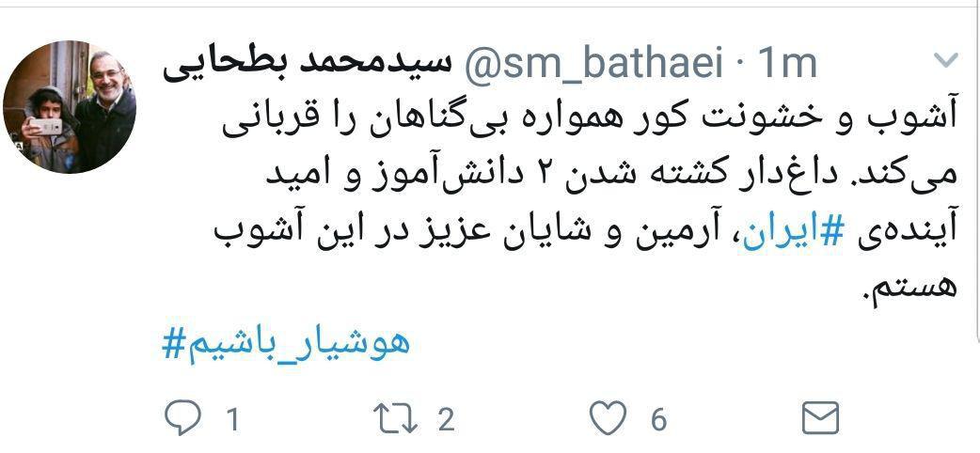Open the reply speech bubble icon
980x453 pixels.
tap(183, 418)
